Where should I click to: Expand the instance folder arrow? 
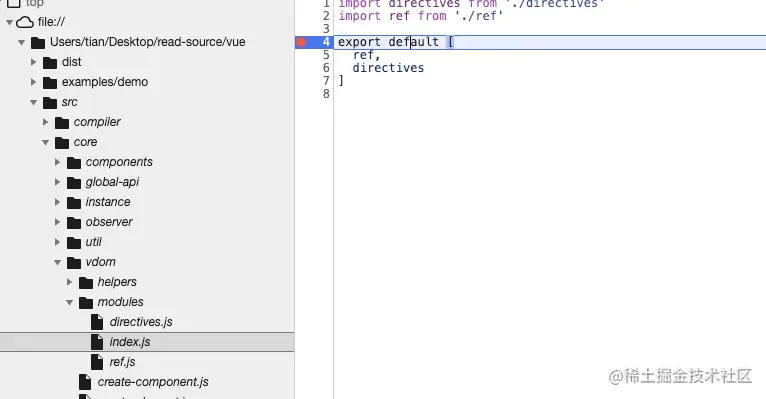pyautogui.click(x=57, y=202)
